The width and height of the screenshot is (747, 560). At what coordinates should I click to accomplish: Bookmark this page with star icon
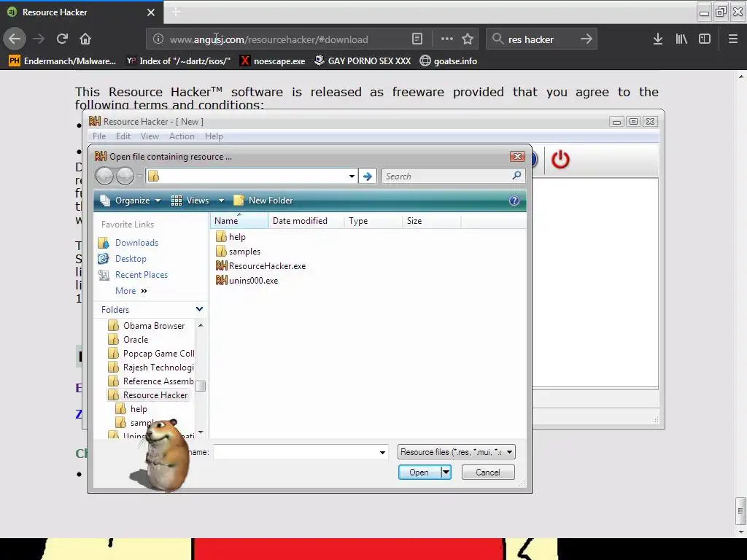468,39
